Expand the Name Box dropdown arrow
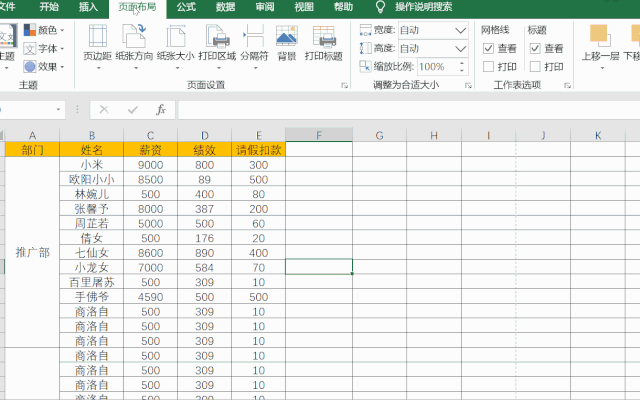This screenshot has height=400, width=640. [x=58, y=109]
